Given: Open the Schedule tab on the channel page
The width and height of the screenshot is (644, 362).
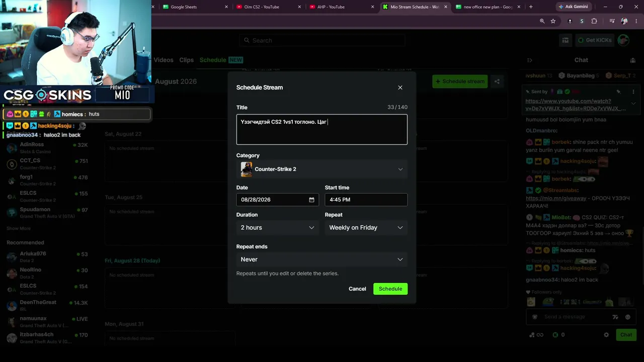Looking at the screenshot, I should (x=213, y=60).
